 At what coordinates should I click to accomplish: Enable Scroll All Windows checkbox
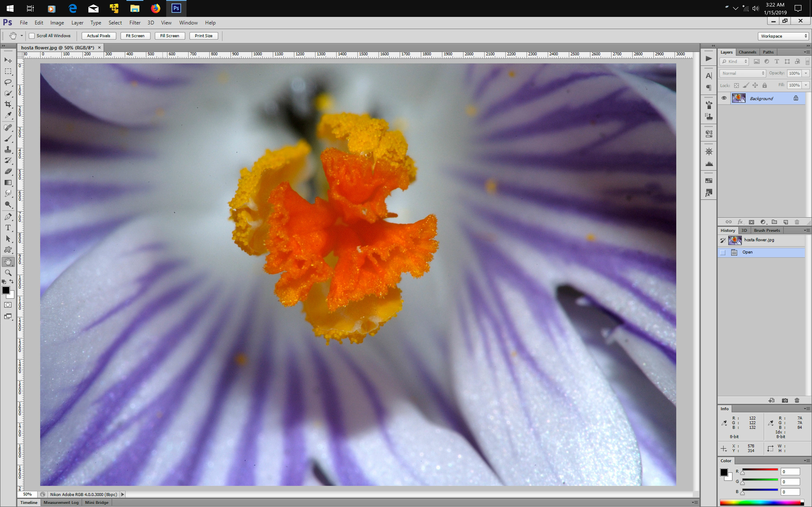tap(32, 36)
